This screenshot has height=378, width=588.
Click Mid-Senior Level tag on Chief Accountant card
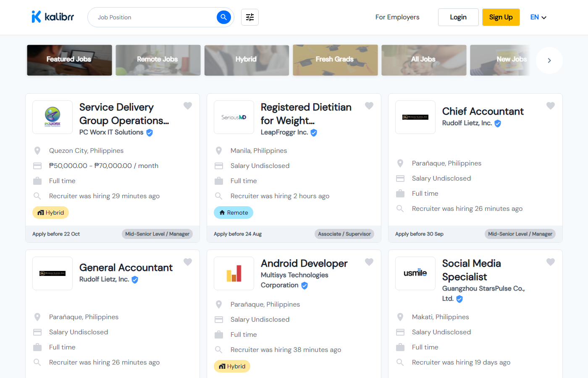pos(520,234)
